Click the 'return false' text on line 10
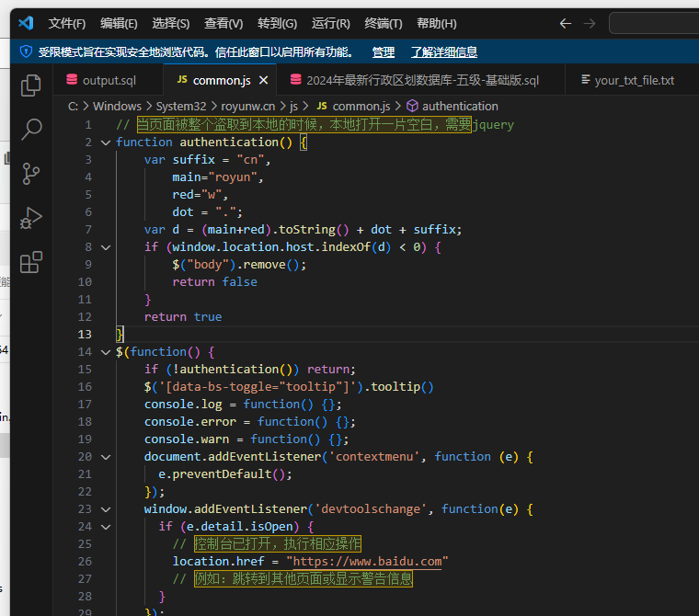 pyautogui.click(x=214, y=282)
